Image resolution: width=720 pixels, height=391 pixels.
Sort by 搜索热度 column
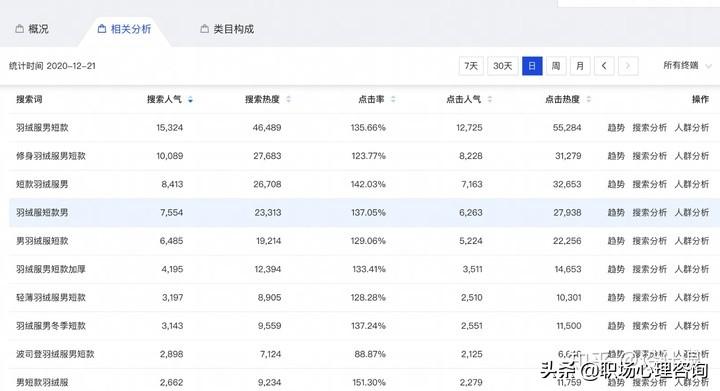coord(268,99)
